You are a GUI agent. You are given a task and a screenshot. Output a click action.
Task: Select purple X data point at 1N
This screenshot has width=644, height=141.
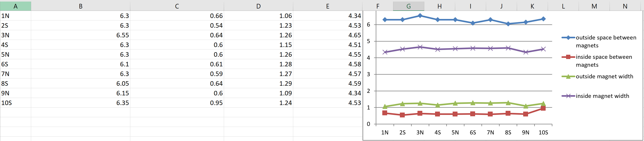pyautogui.click(x=385, y=52)
